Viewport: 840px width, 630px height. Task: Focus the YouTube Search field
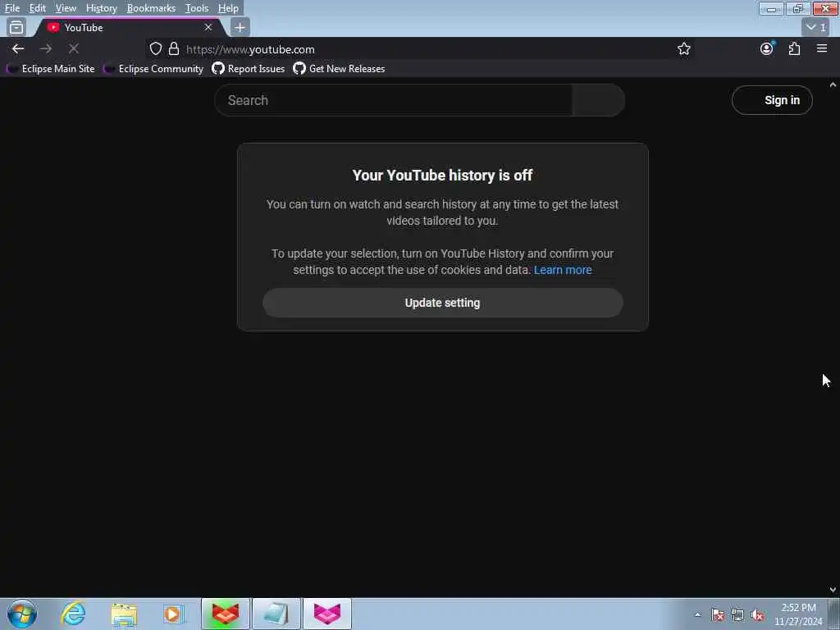click(x=394, y=100)
